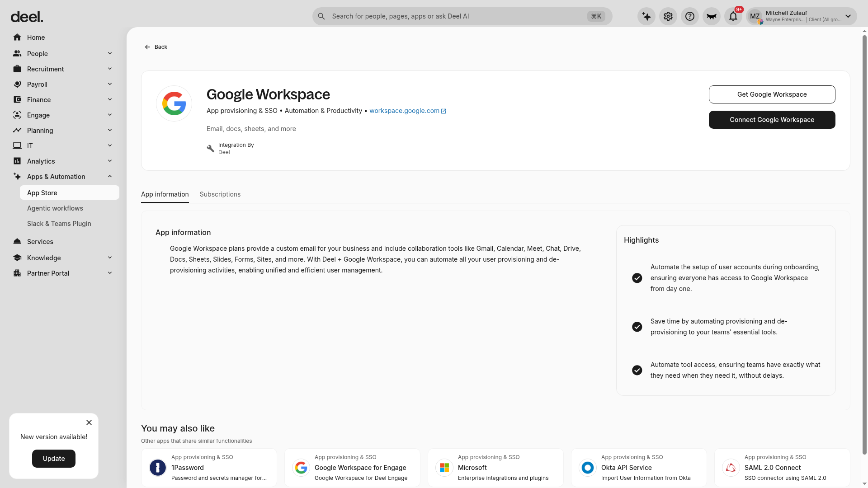
Task: Click the Google Workspace for Engage logo
Action: pos(301,468)
